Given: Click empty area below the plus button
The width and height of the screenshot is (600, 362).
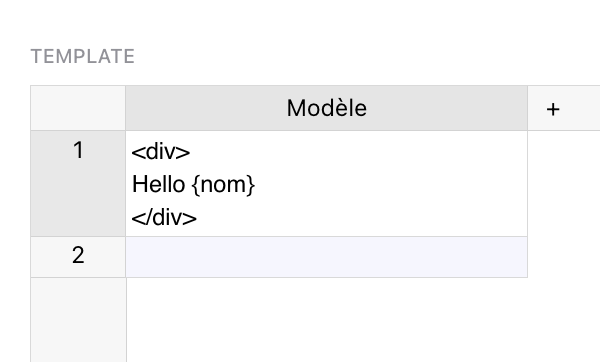Looking at the screenshot, I should click(x=564, y=203).
